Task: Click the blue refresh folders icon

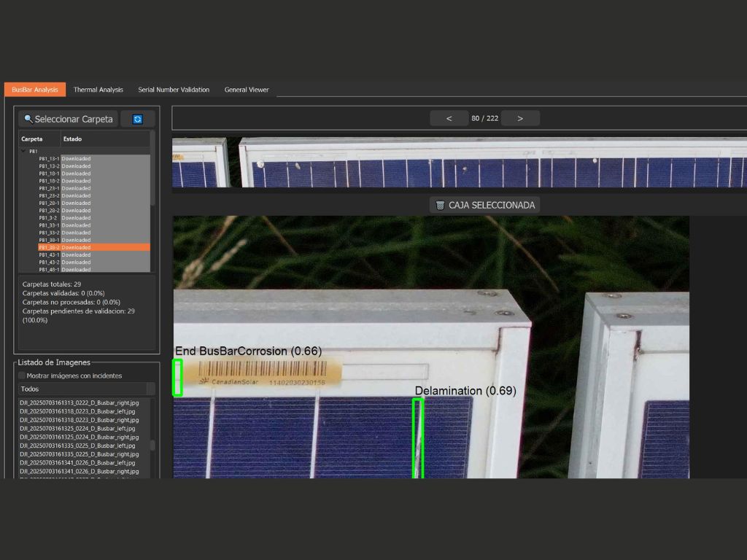Action: click(137, 119)
